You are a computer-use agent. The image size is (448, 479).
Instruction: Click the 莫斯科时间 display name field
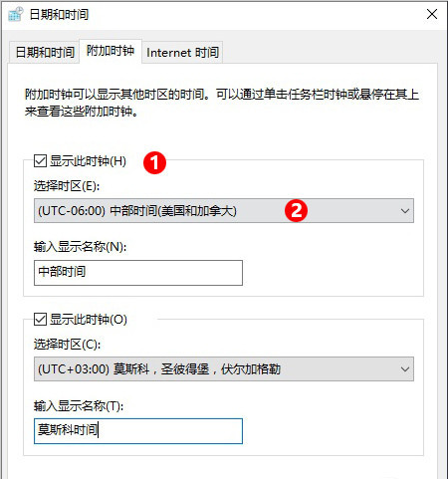138,431
